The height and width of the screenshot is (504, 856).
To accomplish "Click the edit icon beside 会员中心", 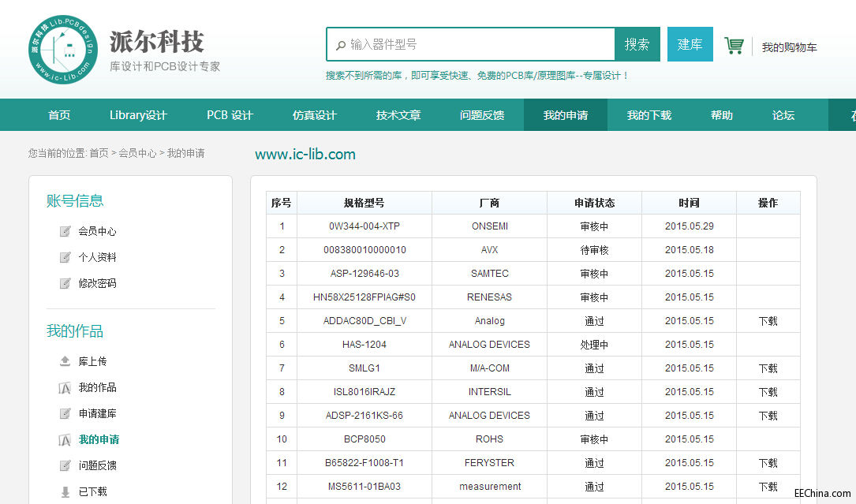I will (65, 231).
